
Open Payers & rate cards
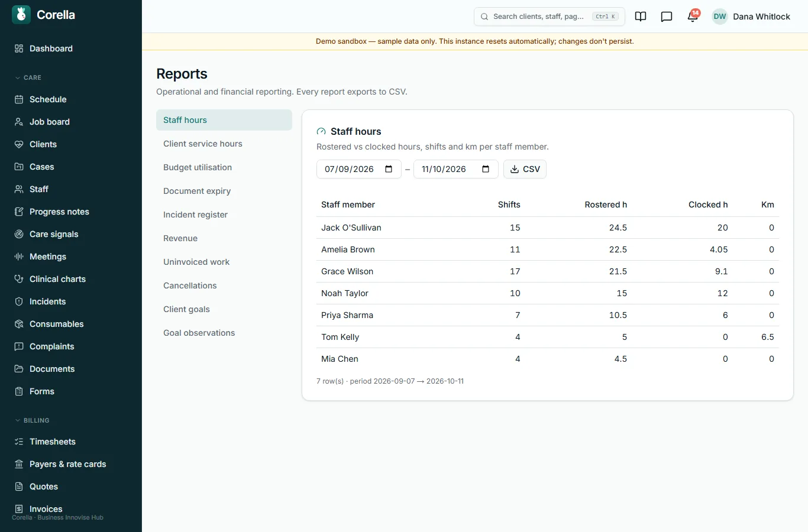click(71, 464)
